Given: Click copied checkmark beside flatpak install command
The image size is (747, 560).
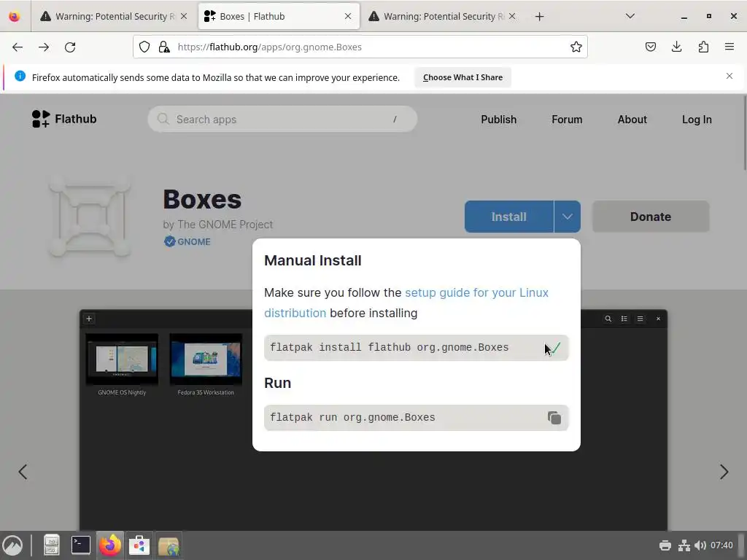Looking at the screenshot, I should pyautogui.click(x=554, y=348).
